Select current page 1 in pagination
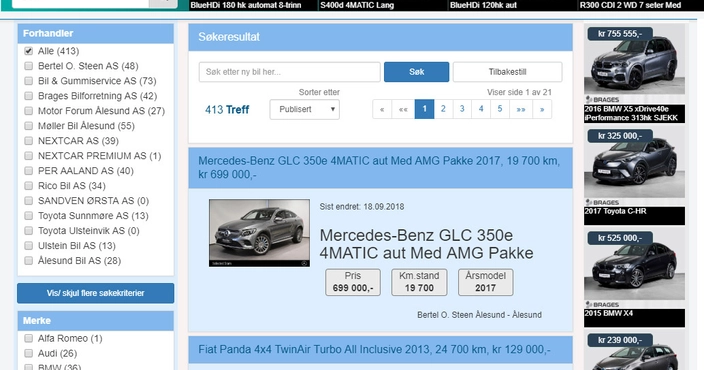This screenshot has height=370, width=704. pos(424,109)
